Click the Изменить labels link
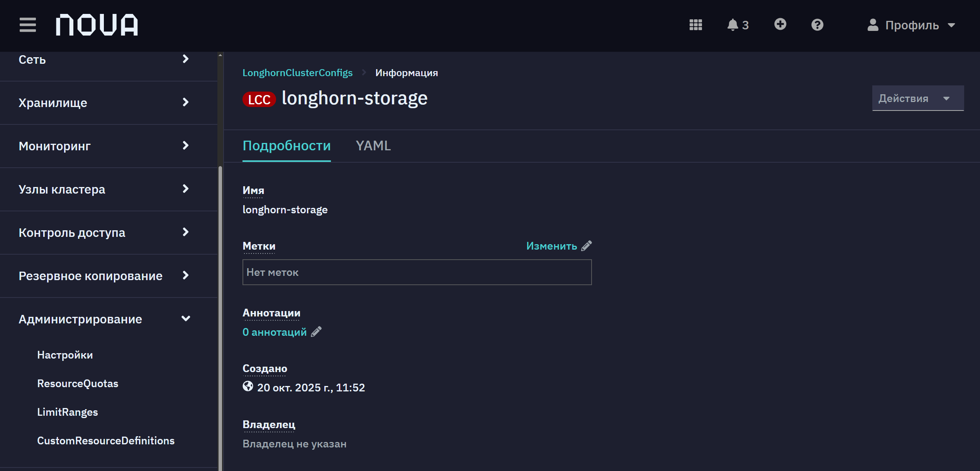Screen dimensions: 980x471 point(551,246)
